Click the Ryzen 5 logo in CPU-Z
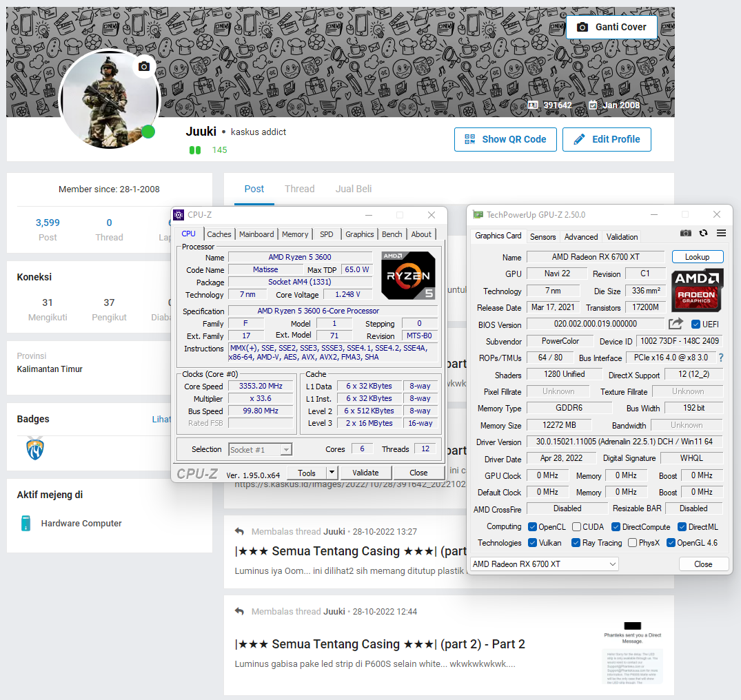This screenshot has height=700, width=741. (408, 276)
